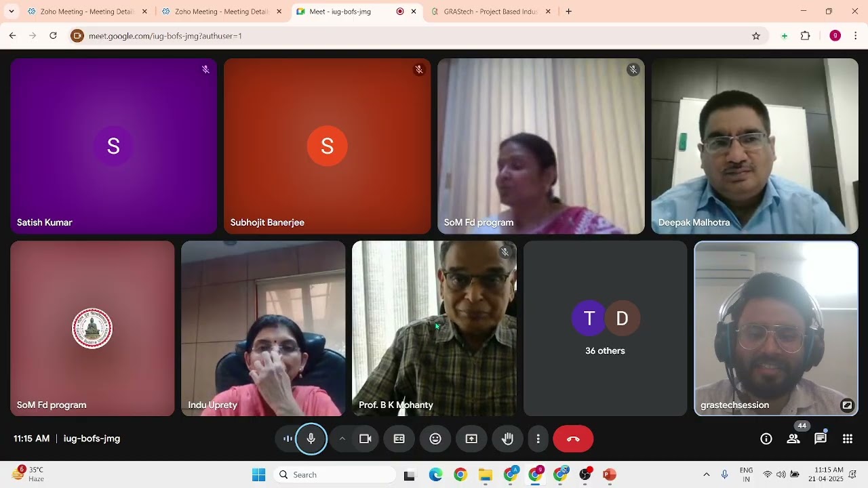
Task: Open the Extensions puzzle icon
Action: (x=806, y=36)
